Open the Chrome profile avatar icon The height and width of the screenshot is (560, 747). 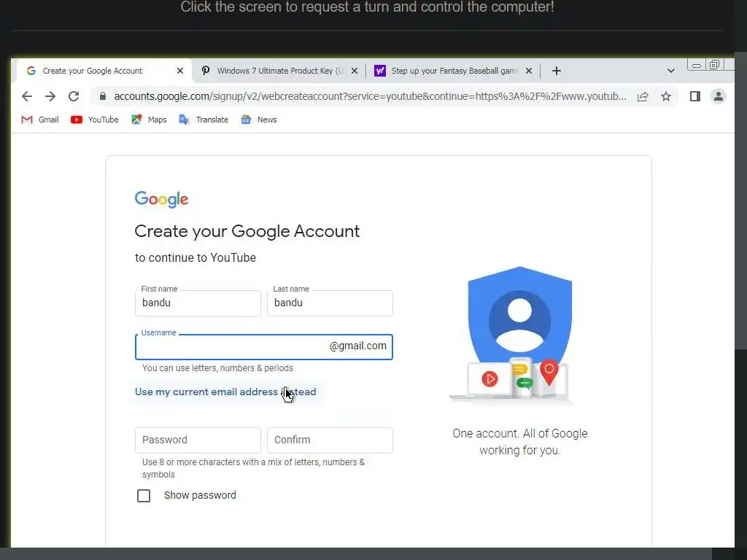pyautogui.click(x=719, y=97)
